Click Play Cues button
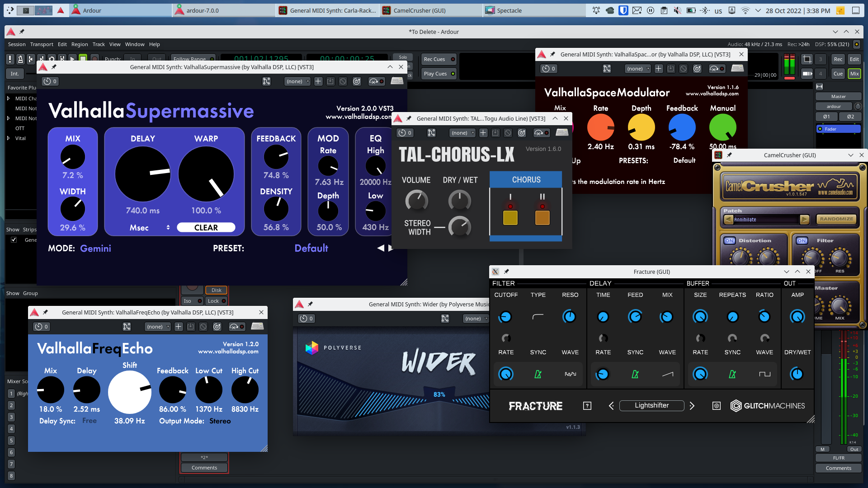The width and height of the screenshot is (868, 488). (439, 74)
